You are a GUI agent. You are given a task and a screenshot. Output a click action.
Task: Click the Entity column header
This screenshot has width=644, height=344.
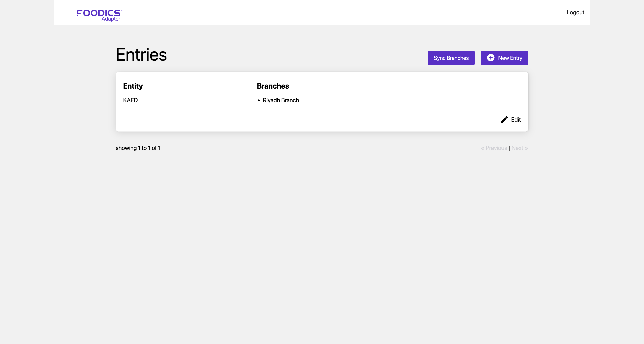pos(133,86)
